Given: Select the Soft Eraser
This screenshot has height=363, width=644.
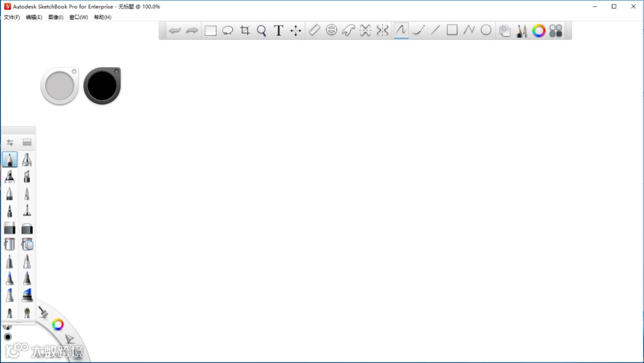Looking at the screenshot, I should 27,228.
